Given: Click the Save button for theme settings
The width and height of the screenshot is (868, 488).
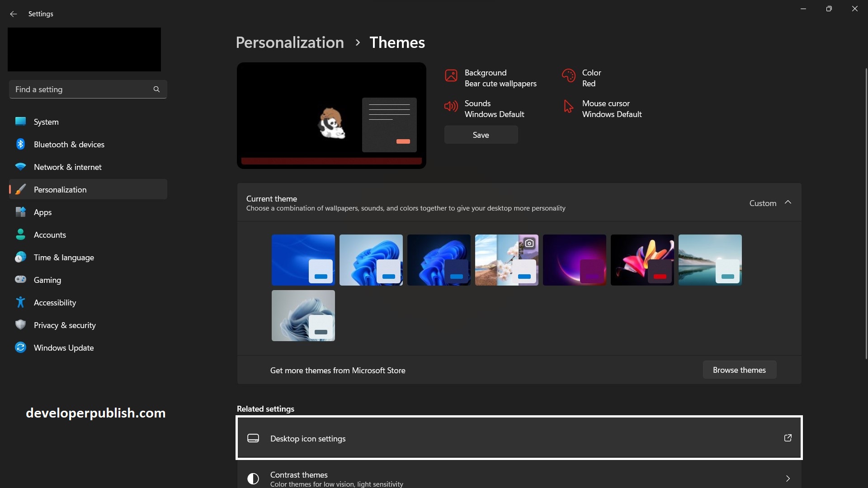Looking at the screenshot, I should click(481, 135).
